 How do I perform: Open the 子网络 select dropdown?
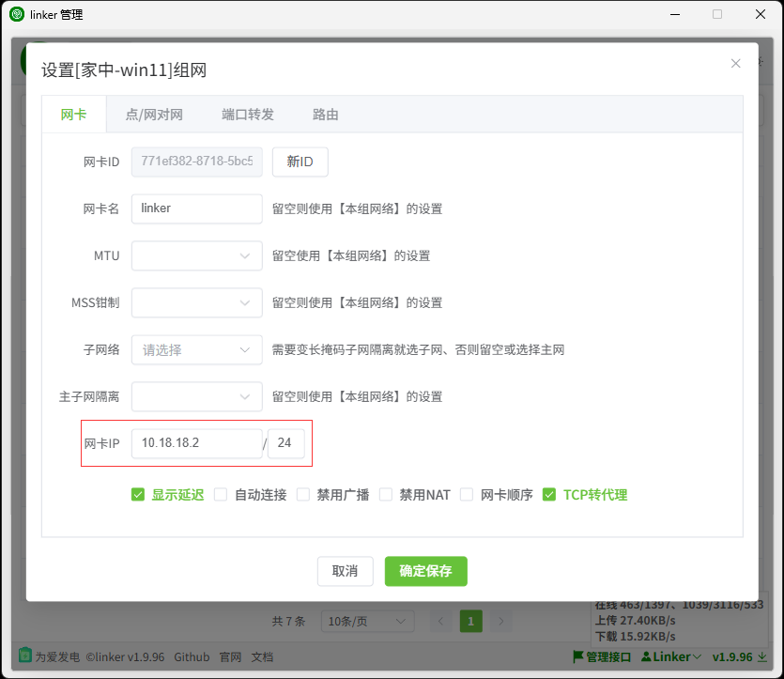tap(196, 349)
